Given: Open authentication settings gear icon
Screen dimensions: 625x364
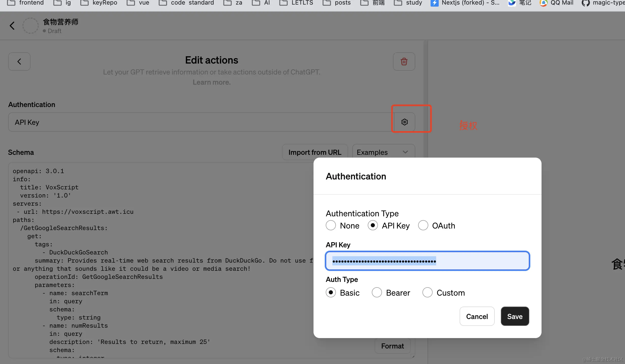Looking at the screenshot, I should 404,122.
